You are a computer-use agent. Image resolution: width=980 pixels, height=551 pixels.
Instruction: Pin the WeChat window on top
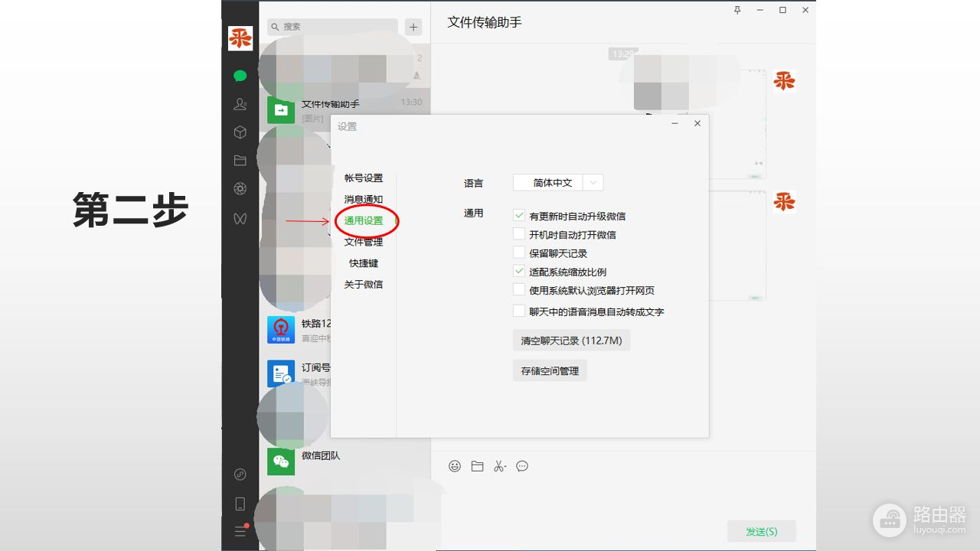point(737,10)
